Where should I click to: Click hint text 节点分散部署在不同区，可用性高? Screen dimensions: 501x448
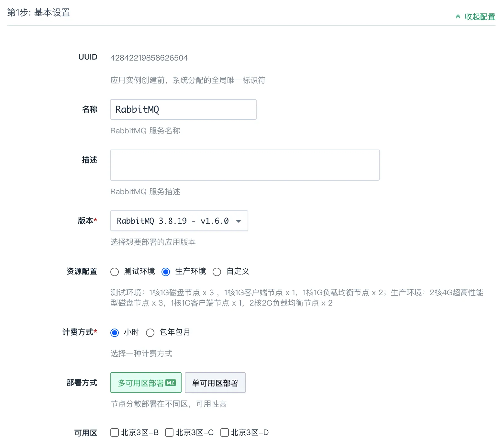click(x=169, y=404)
